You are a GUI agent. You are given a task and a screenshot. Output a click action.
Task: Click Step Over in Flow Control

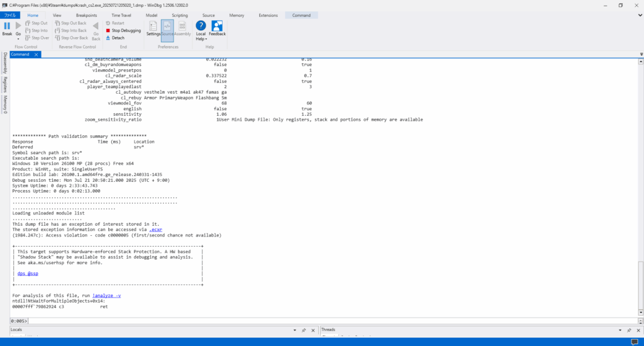pos(37,38)
